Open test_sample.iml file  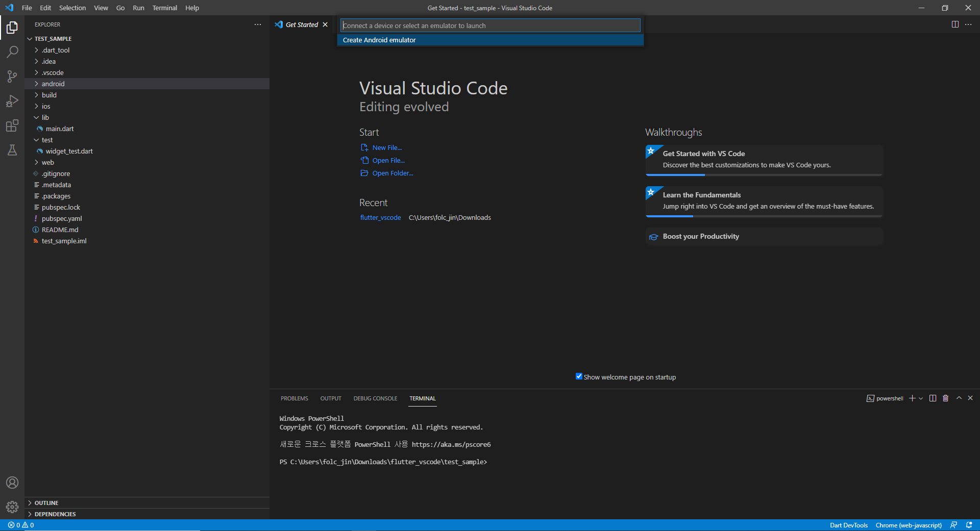(147, 241)
